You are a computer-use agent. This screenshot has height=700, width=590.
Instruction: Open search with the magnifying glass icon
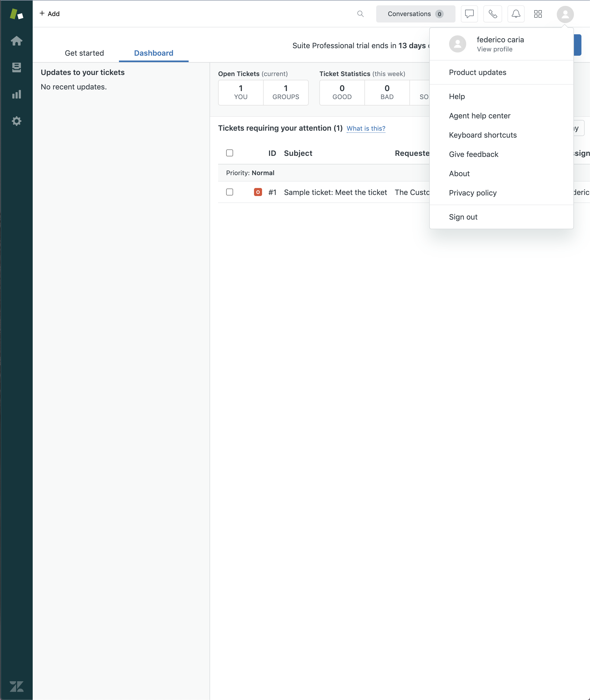click(360, 14)
